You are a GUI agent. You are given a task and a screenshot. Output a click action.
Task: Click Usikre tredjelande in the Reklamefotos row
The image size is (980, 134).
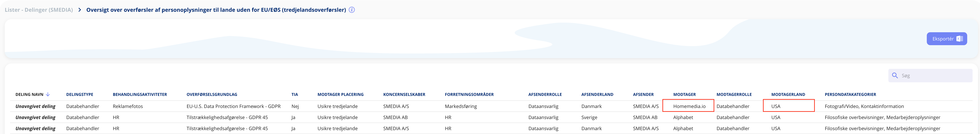pyautogui.click(x=337, y=106)
